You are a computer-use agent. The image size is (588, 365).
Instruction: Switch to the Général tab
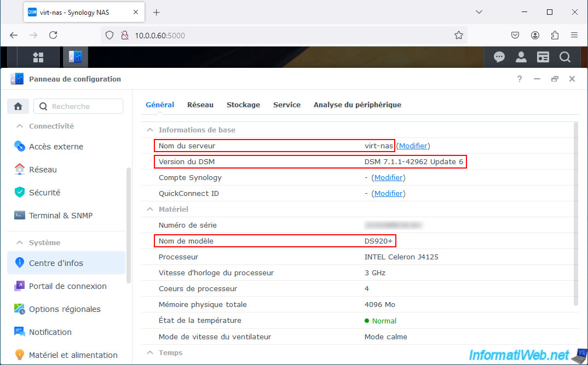160,105
